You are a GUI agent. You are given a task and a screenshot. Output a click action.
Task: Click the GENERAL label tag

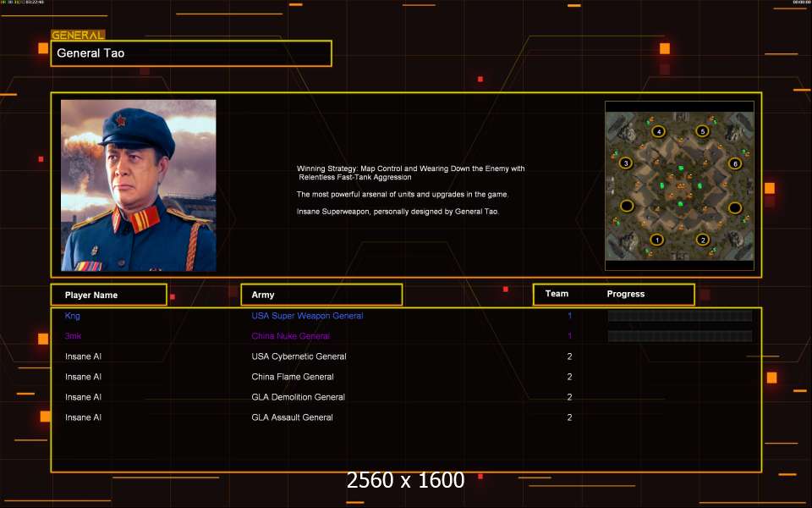coord(78,35)
